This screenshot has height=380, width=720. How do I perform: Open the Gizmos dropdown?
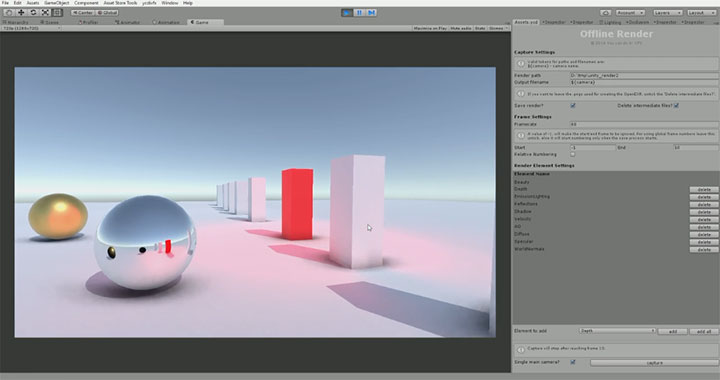click(498, 28)
